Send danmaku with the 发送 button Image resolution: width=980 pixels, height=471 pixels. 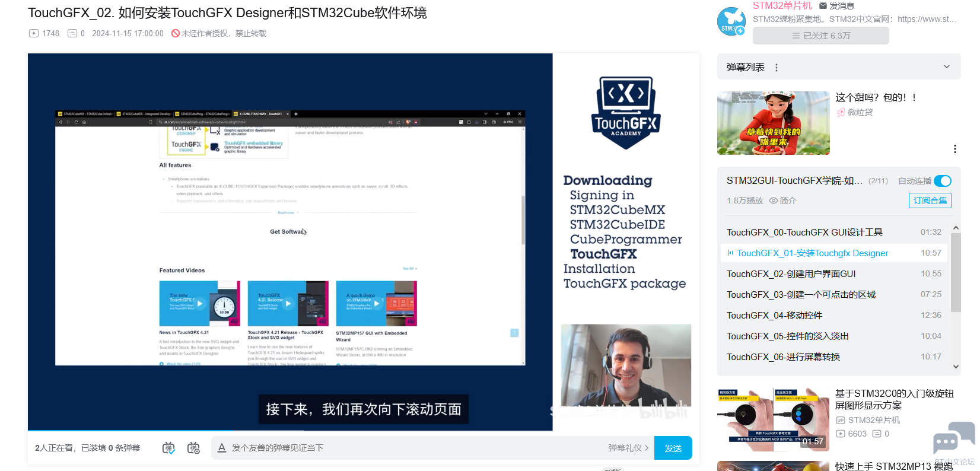pyautogui.click(x=673, y=448)
